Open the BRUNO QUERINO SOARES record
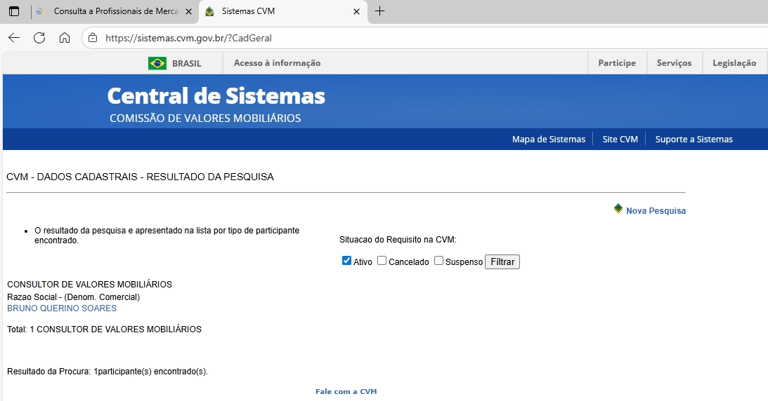 pyautogui.click(x=62, y=308)
